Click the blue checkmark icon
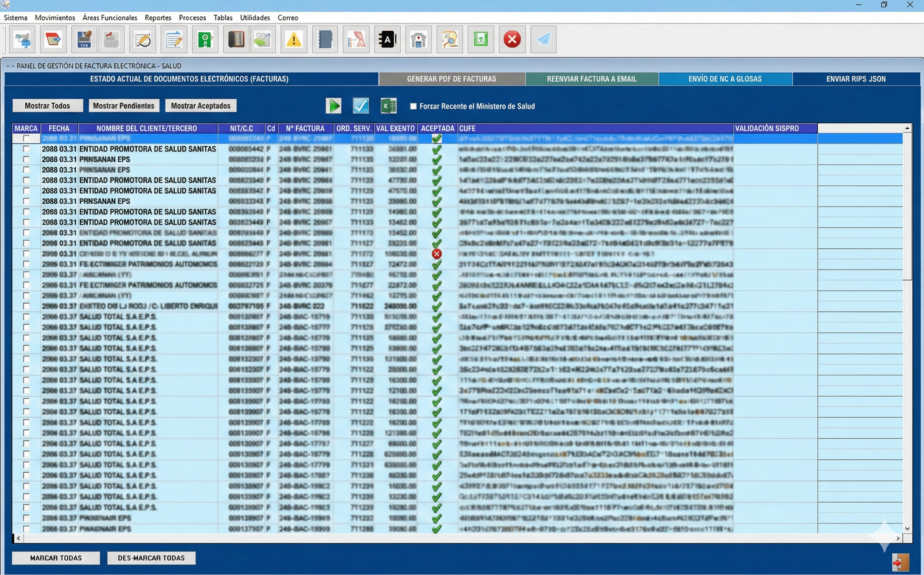Viewport: 924px width, 575px height. 360,106
